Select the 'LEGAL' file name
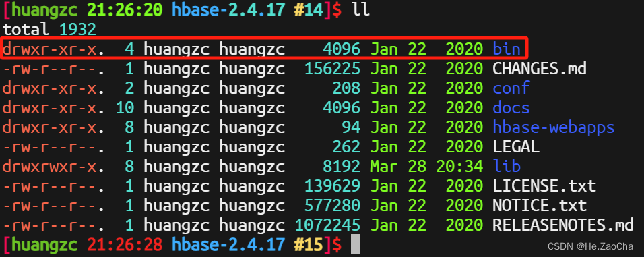Image resolution: width=644 pixels, height=257 pixels. [516, 147]
